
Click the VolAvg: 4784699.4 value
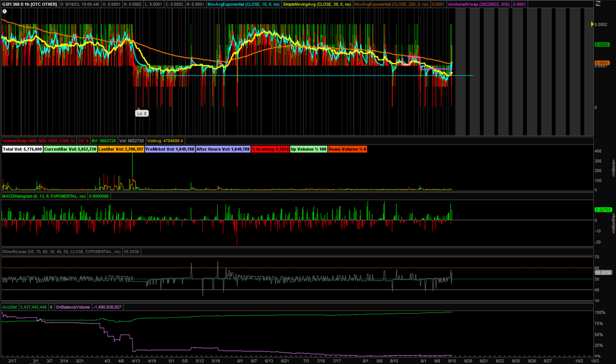[x=165, y=140]
